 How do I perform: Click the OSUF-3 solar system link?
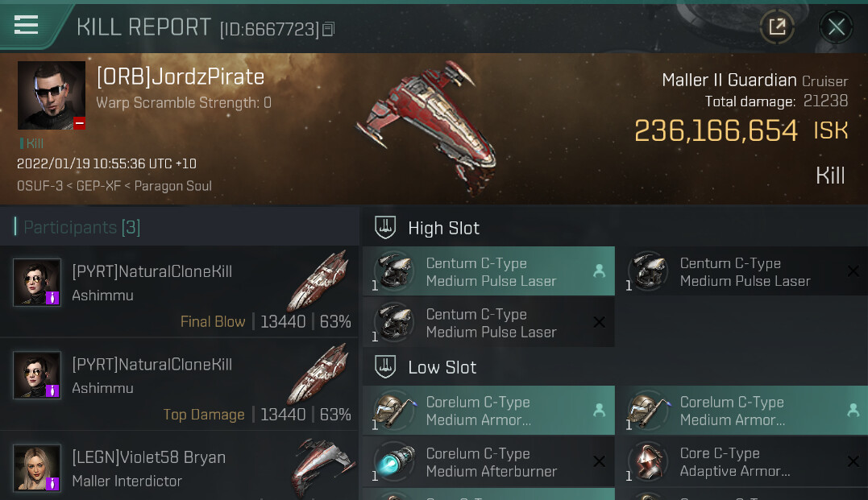39,186
